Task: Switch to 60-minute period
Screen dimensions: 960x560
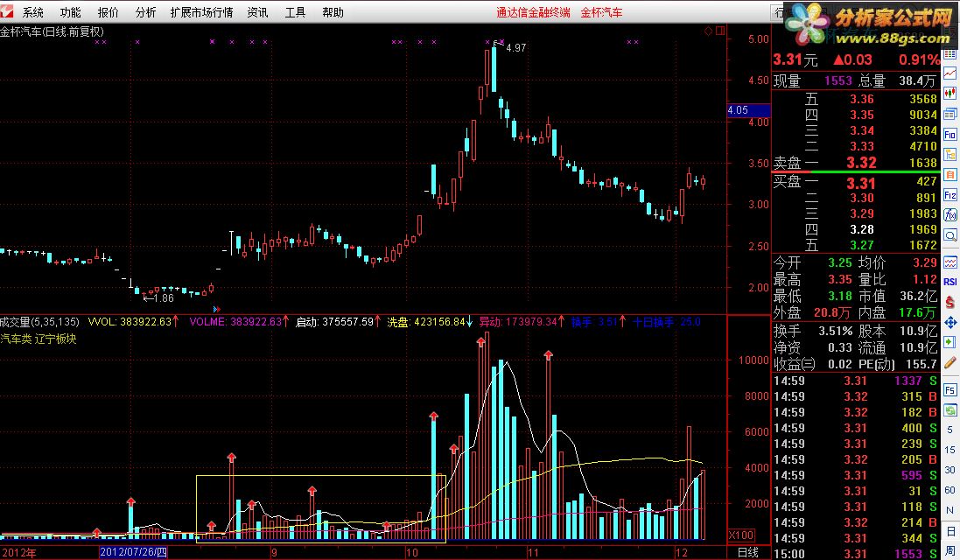Action: click(x=950, y=490)
